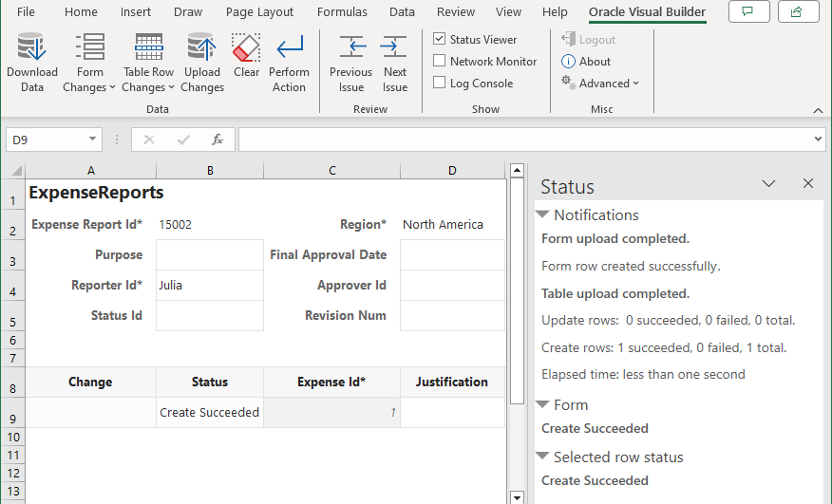Image resolution: width=832 pixels, height=504 pixels.
Task: Click the insert function fx icon
Action: tap(217, 140)
